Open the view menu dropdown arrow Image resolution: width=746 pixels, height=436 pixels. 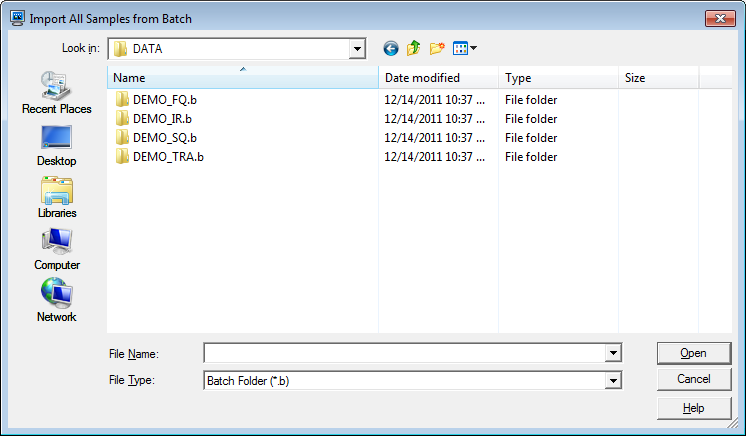(473, 48)
